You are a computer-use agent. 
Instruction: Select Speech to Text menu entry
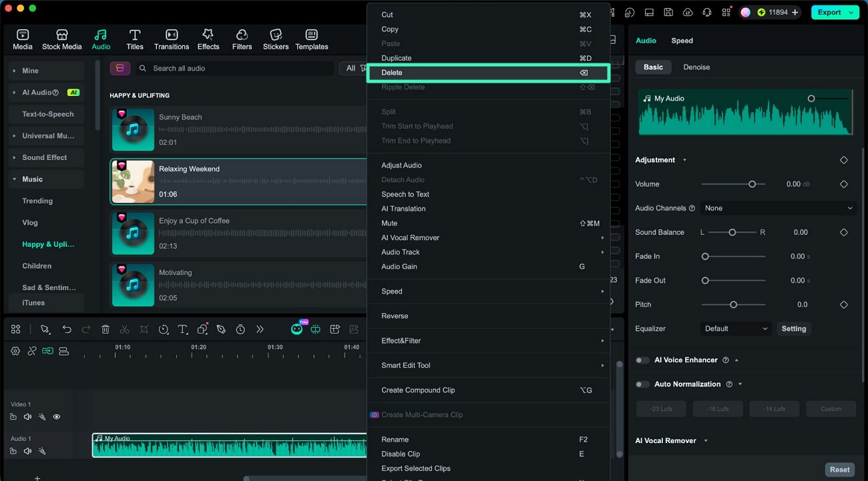point(488,194)
